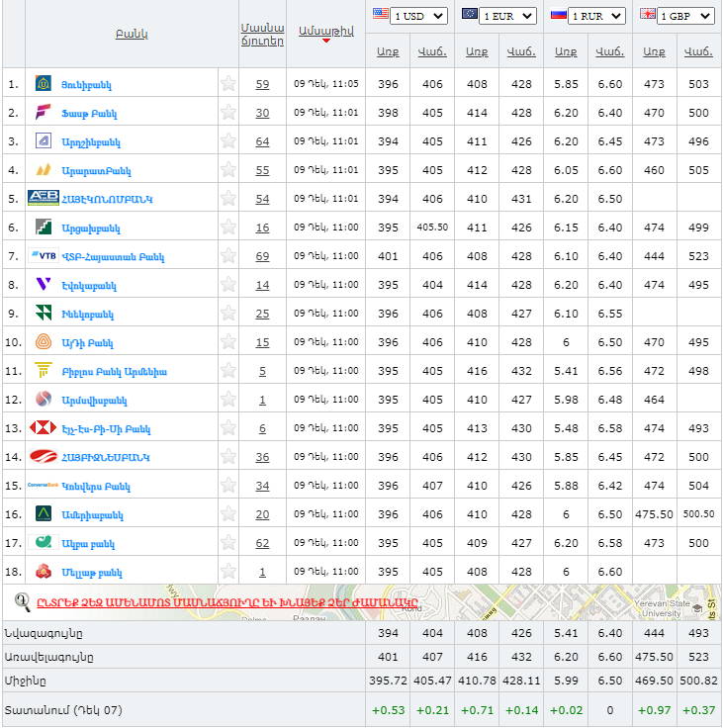The image size is (723, 728).
Task: Open the Բիբլոս Բանկ Արմենիա link
Action: coord(114,372)
